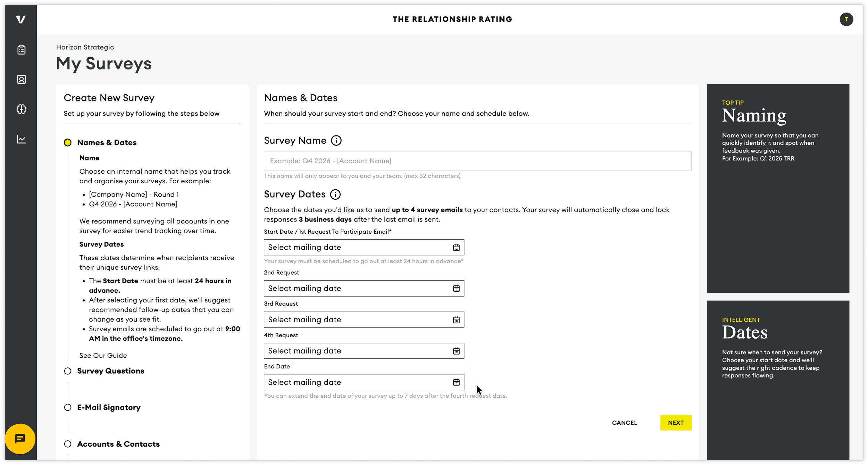The image size is (868, 465).
Task: Open the 4th Request date picker
Action: (456, 351)
